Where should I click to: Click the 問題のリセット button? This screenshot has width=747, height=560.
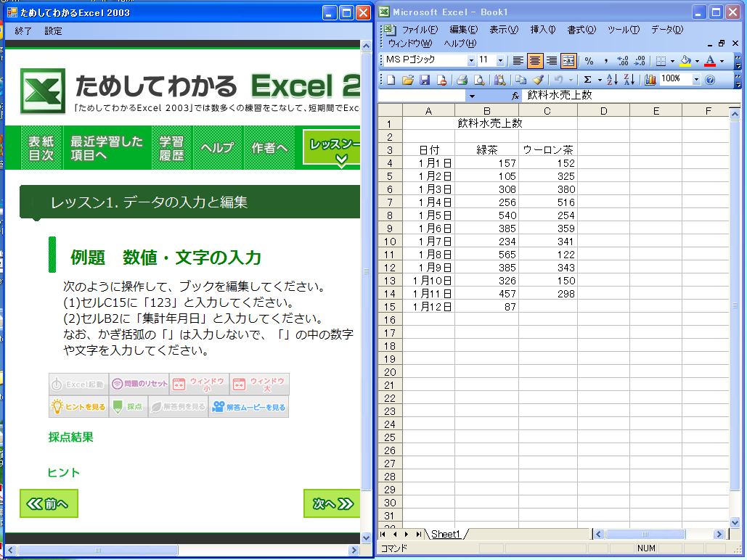[x=139, y=384]
